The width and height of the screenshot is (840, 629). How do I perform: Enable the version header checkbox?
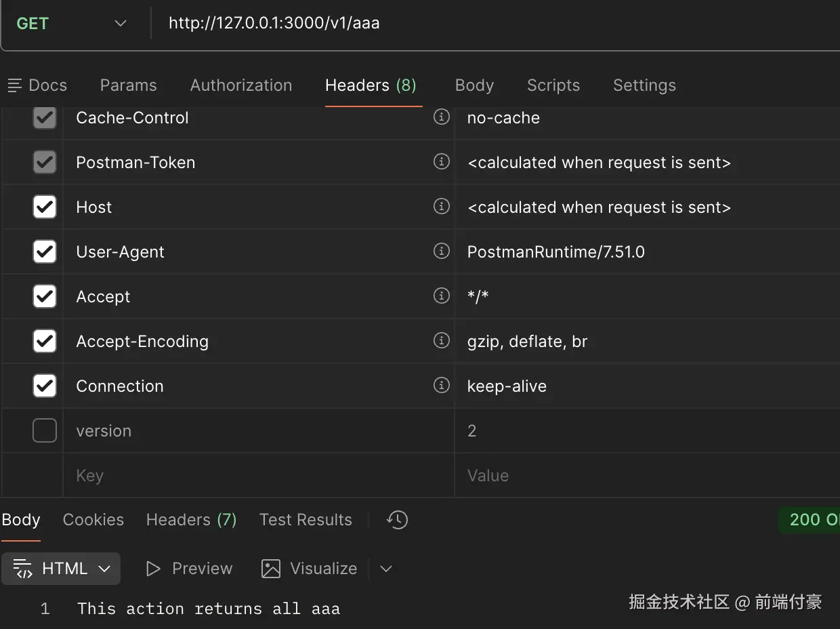point(45,430)
